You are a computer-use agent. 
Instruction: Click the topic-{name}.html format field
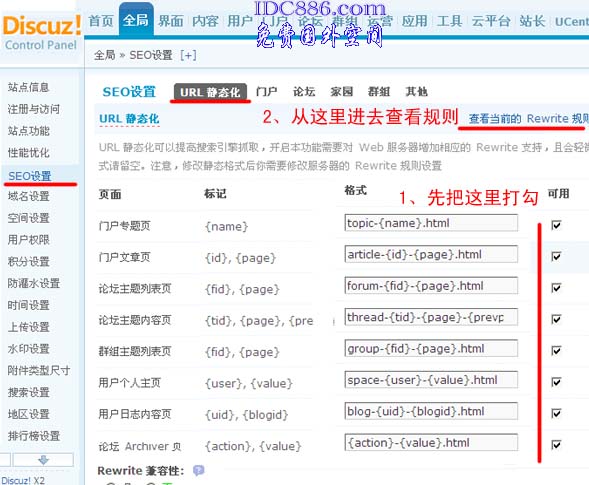tap(431, 223)
